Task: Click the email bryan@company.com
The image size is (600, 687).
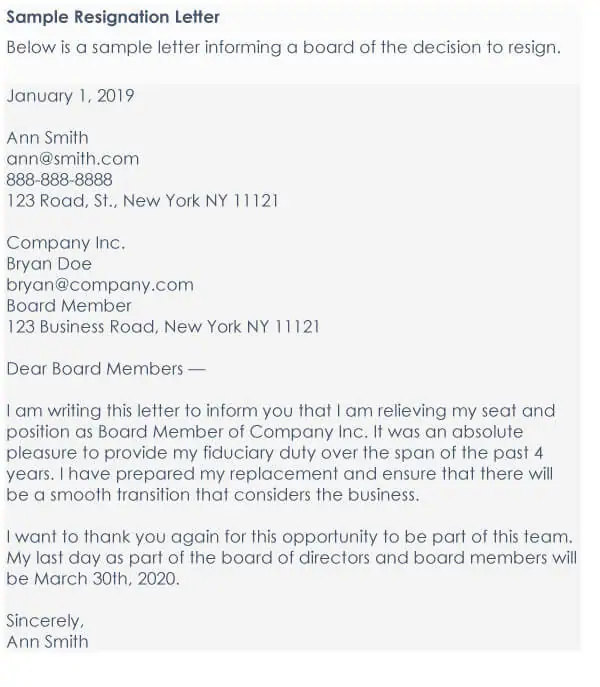Action: tap(100, 285)
